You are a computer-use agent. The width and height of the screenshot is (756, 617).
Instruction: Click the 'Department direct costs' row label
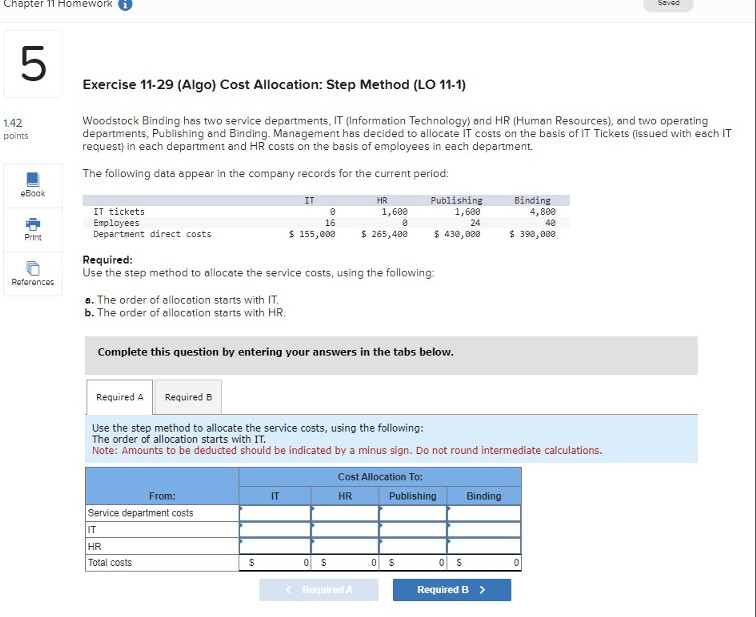(152, 234)
